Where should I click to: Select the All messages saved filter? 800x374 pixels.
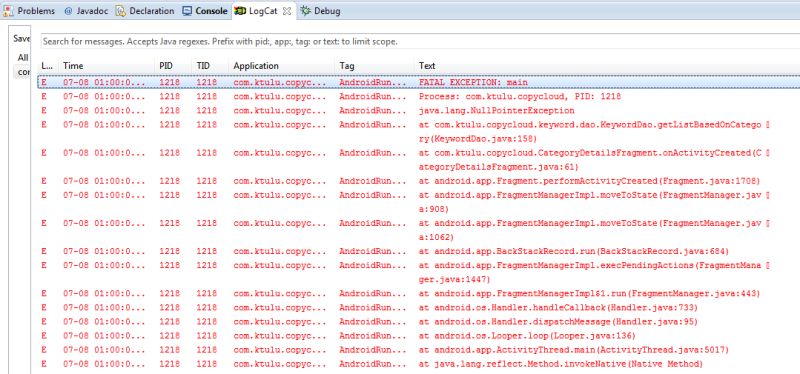coord(22,58)
